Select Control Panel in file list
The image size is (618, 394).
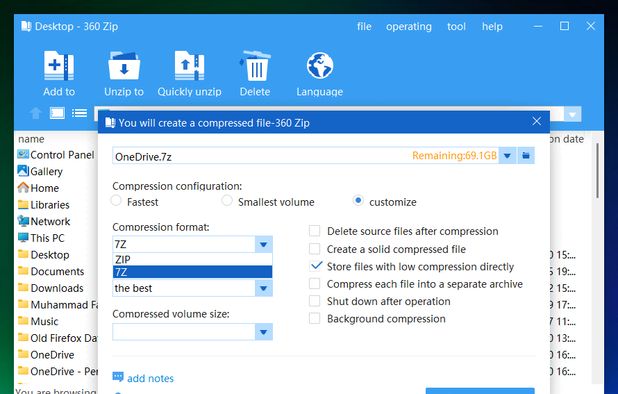(x=56, y=155)
